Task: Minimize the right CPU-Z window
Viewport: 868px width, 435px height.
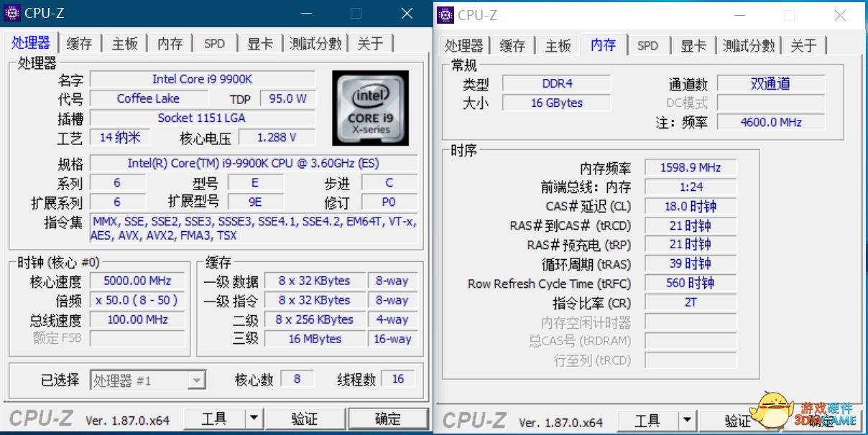Action: click(x=739, y=15)
